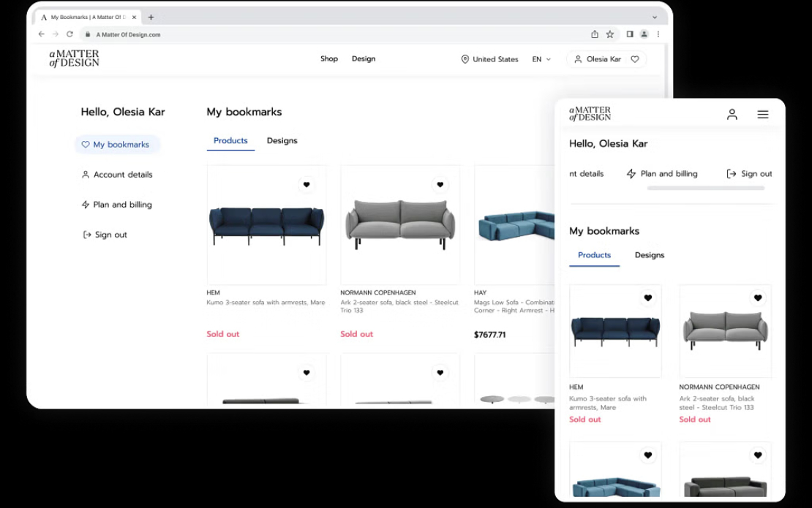The image size is (812, 508).
Task: Toggle browser side panel icon
Action: tap(630, 34)
